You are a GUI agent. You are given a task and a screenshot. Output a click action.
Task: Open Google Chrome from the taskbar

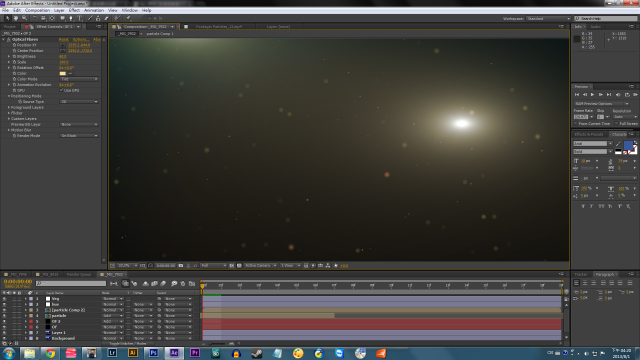[50, 353]
